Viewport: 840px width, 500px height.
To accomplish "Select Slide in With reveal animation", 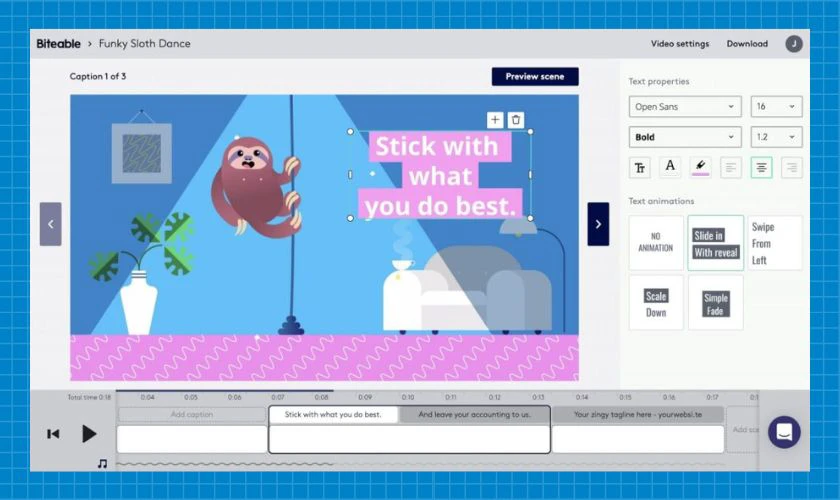I will (x=716, y=243).
